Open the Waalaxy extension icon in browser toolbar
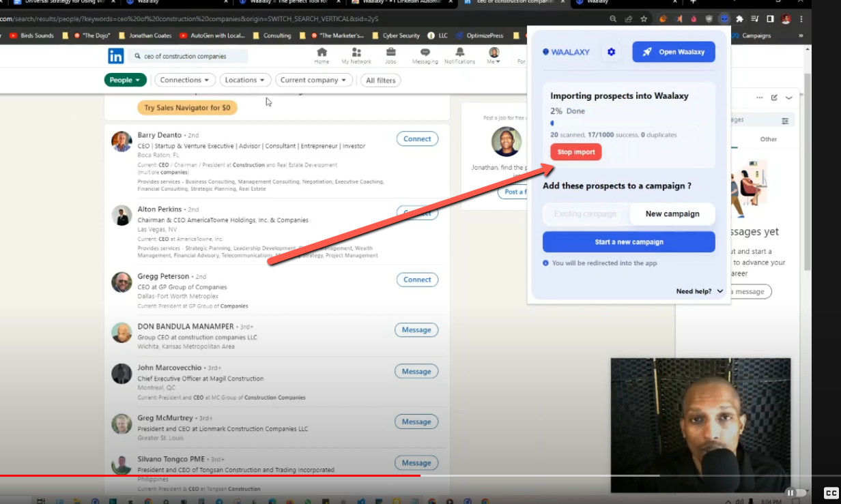This screenshot has width=841, height=504. pyautogui.click(x=724, y=19)
